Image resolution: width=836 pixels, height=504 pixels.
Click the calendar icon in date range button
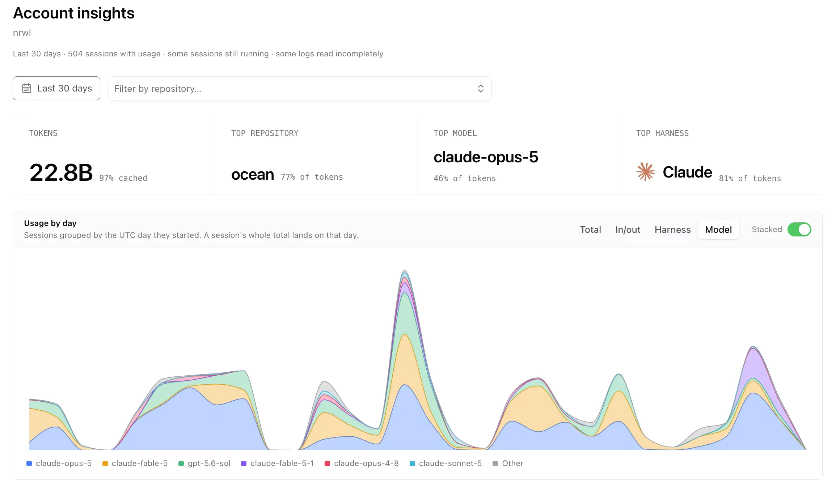pos(27,88)
